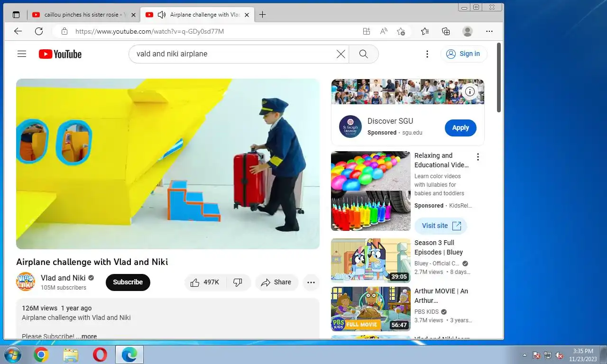Viewport: 607px width, 364px height.
Task: Add this page to favorites star icon
Action: tap(401, 31)
